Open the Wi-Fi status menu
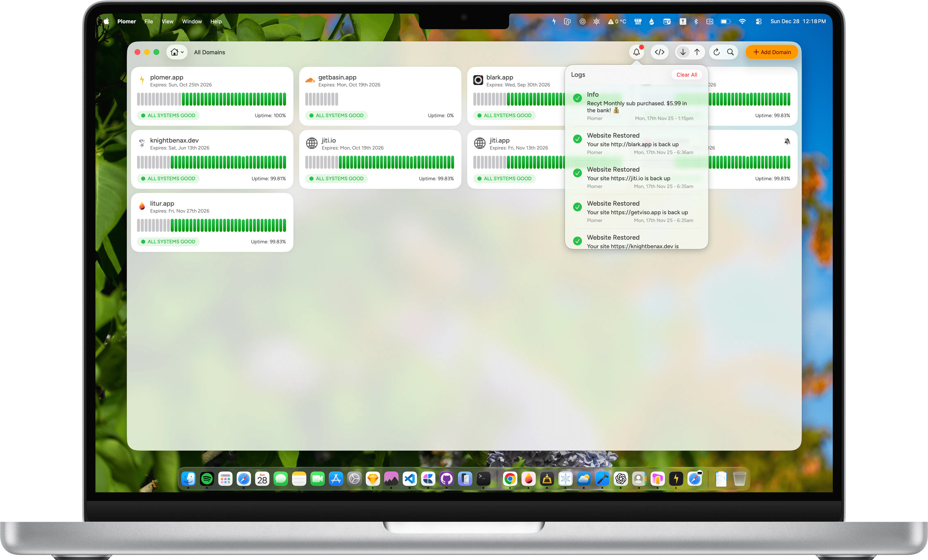 [742, 22]
